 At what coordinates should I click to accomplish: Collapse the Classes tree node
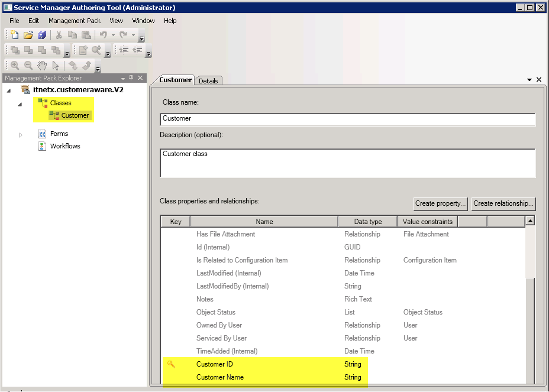click(x=20, y=105)
